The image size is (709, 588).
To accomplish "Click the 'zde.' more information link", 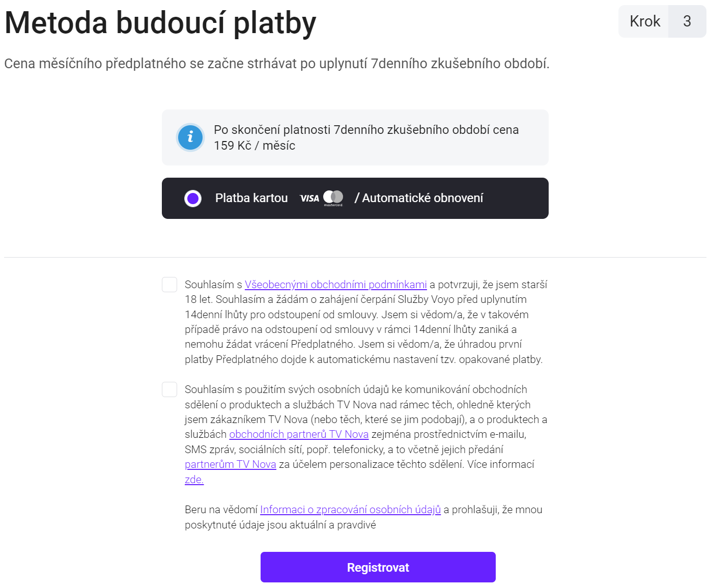I will pyautogui.click(x=194, y=480).
